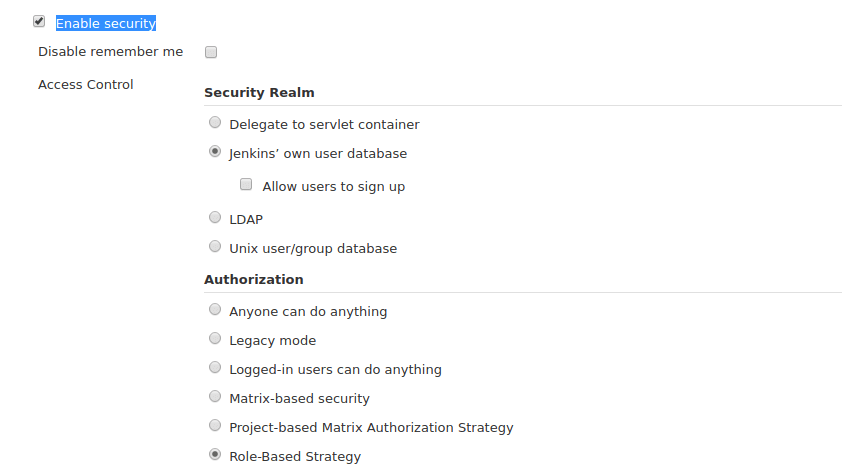
Task: Choose the Jenkins' own user database radio
Action: point(215,151)
